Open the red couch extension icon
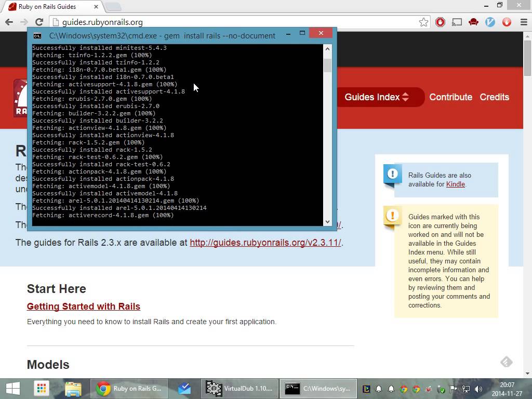The width and height of the screenshot is (532, 399). click(x=473, y=22)
